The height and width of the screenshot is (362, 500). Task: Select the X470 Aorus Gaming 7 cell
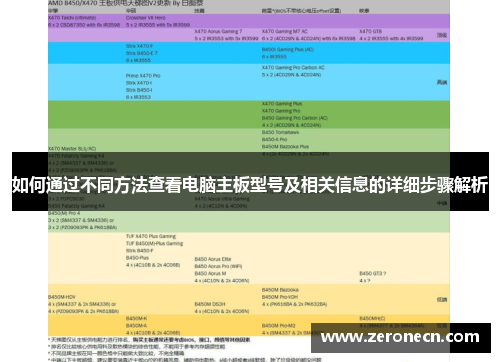[x=218, y=31]
